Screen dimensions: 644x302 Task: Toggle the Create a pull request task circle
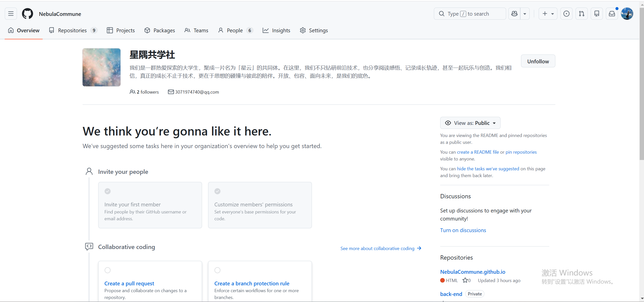coord(108,270)
